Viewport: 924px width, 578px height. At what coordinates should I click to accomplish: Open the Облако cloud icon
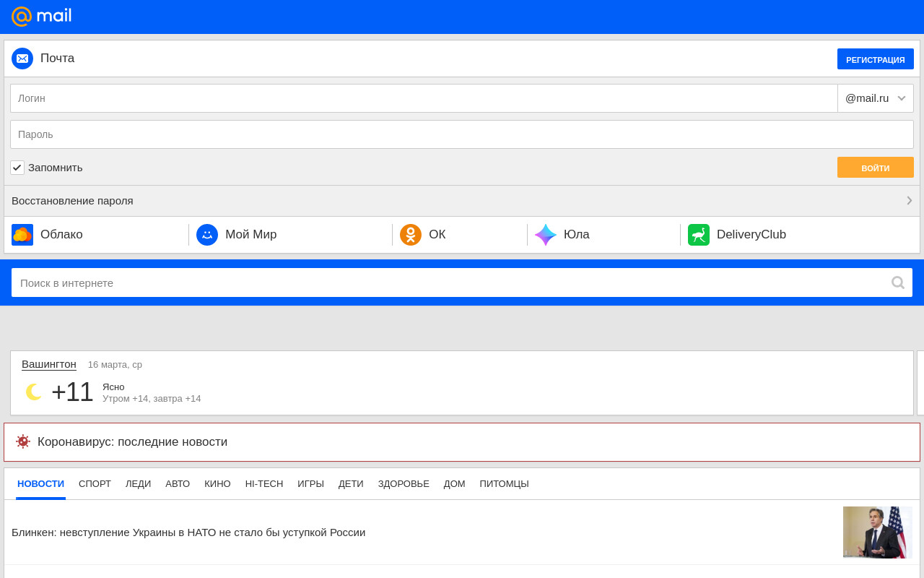click(22, 235)
